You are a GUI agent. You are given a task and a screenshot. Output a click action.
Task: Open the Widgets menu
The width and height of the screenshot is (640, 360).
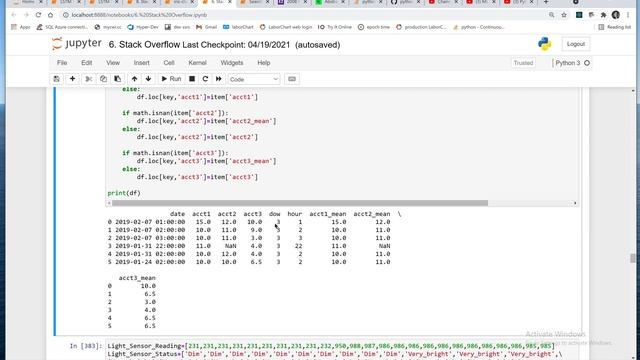tap(232, 63)
